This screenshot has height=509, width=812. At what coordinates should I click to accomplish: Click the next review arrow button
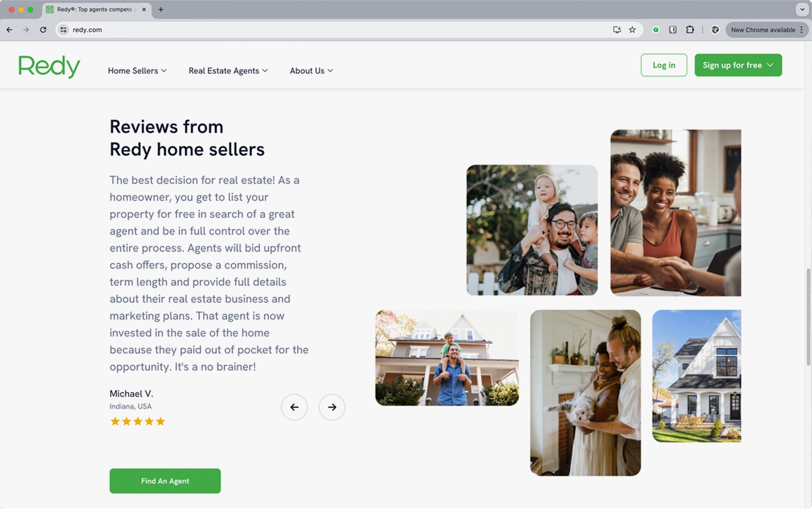click(332, 407)
